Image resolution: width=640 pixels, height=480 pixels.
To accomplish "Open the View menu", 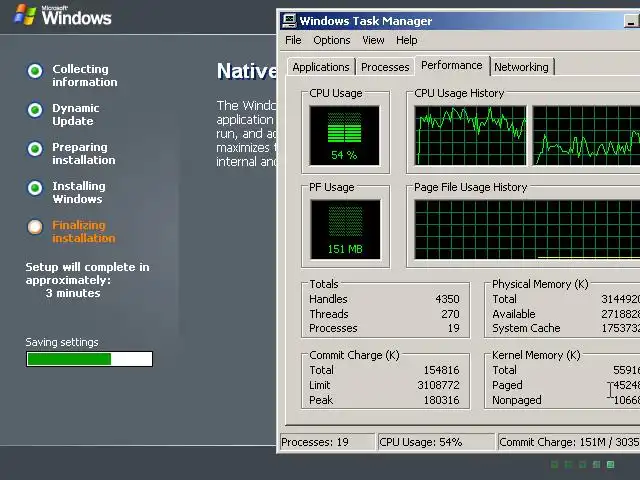I will (x=373, y=40).
